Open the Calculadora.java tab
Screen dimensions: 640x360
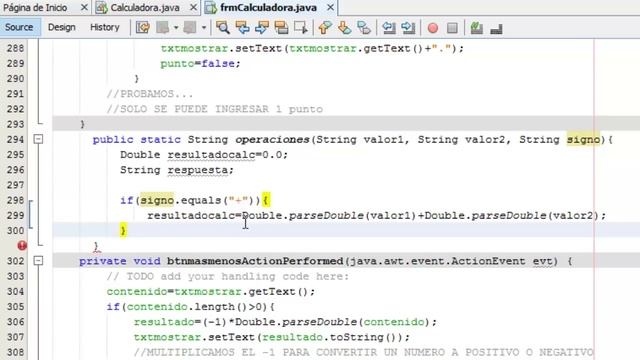145,7
